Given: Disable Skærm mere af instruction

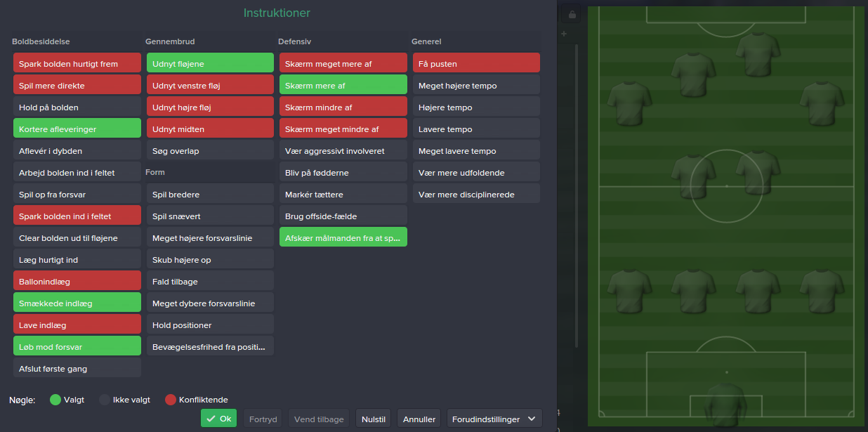Looking at the screenshot, I should click(x=343, y=86).
